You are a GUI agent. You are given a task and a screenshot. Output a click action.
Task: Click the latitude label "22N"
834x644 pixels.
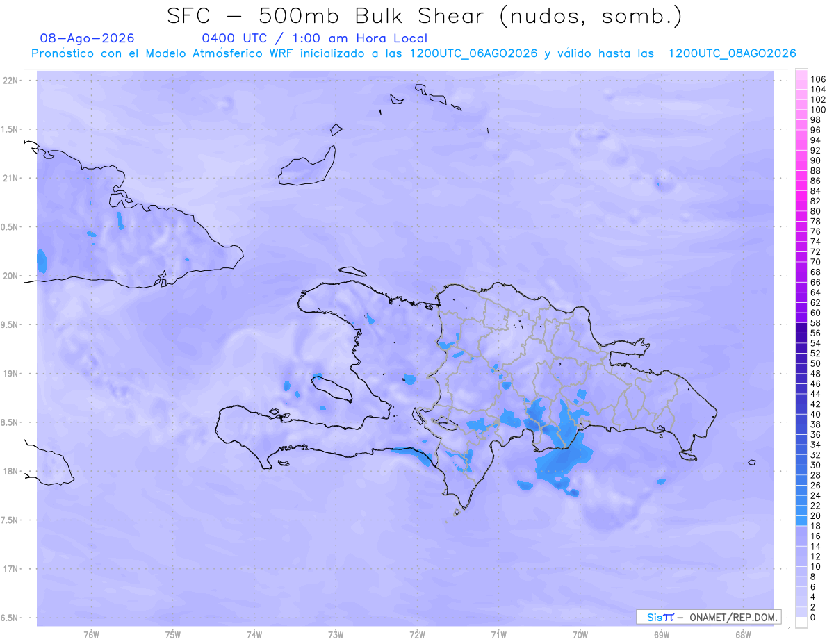[x=11, y=80]
